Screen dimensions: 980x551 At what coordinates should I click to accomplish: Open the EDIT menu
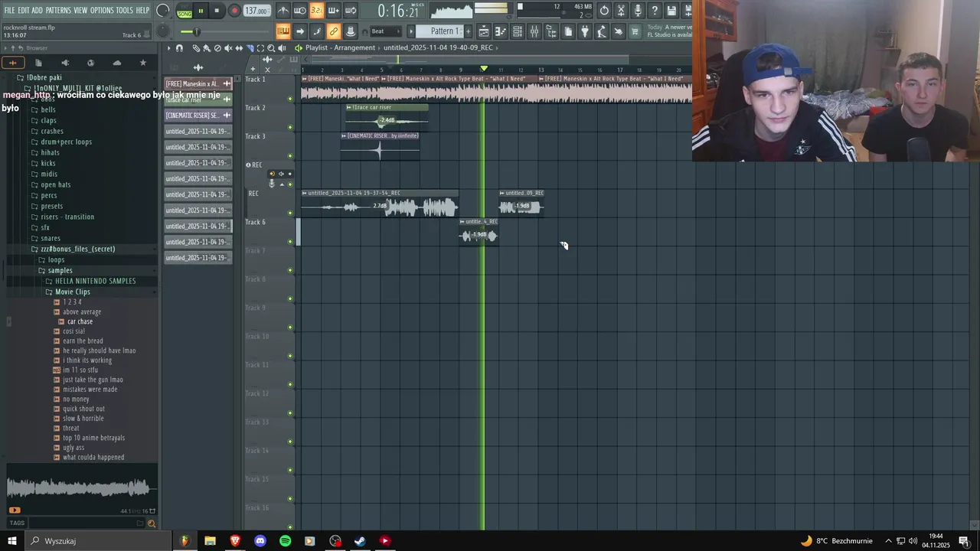(x=24, y=11)
